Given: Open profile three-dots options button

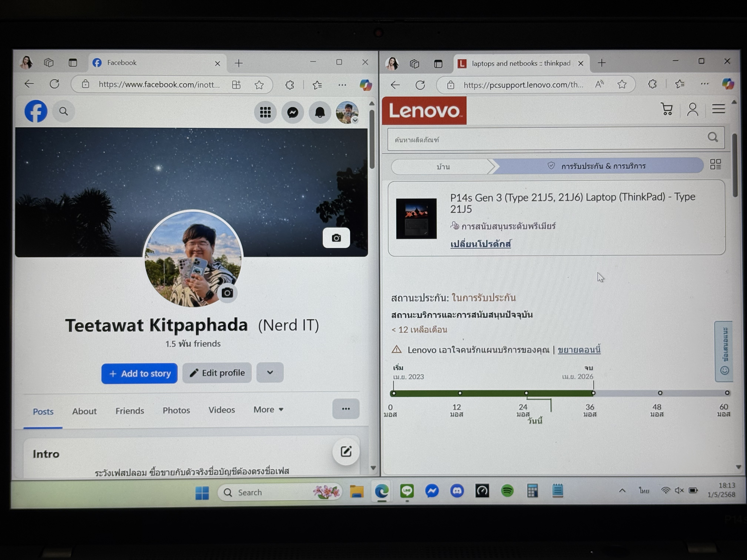Looking at the screenshot, I should [x=346, y=409].
